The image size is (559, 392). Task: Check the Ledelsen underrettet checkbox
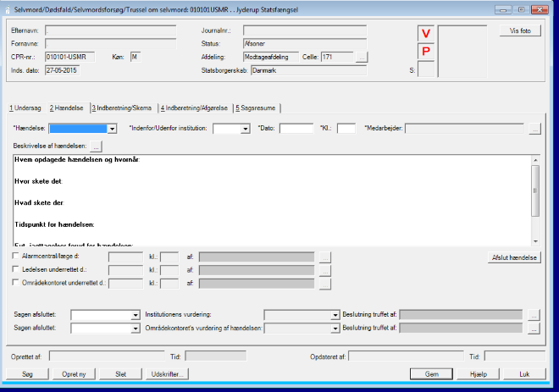[15, 269]
